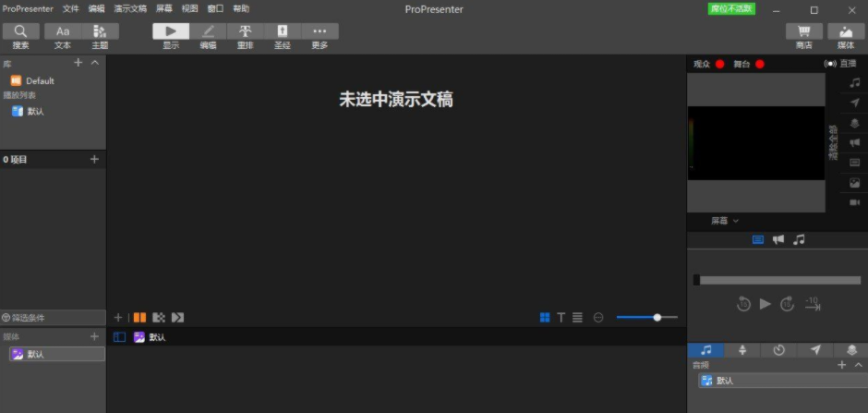Viewport: 868px width, 413px height.
Task: Open the 帮助 help menu
Action: [241, 9]
